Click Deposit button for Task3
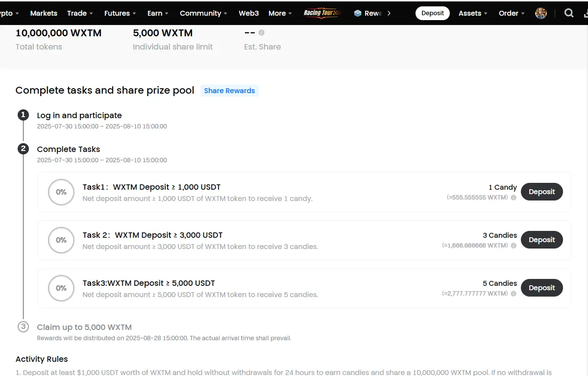Image resolution: width=588 pixels, height=376 pixels. coord(541,288)
